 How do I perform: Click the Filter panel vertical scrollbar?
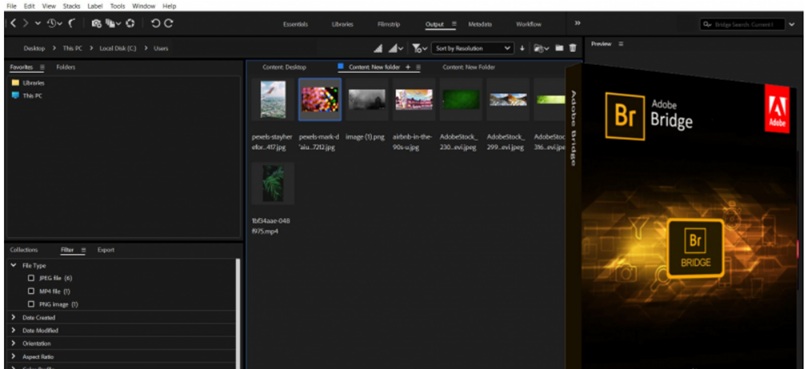(237, 313)
